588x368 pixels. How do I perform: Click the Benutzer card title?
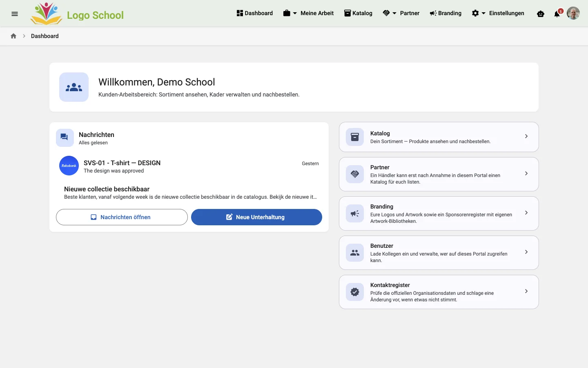pyautogui.click(x=382, y=246)
